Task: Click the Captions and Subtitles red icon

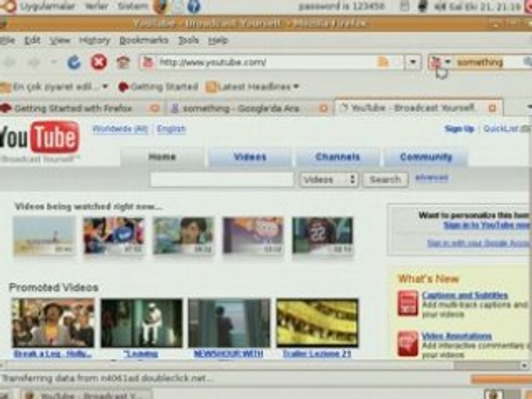Action: click(x=408, y=303)
